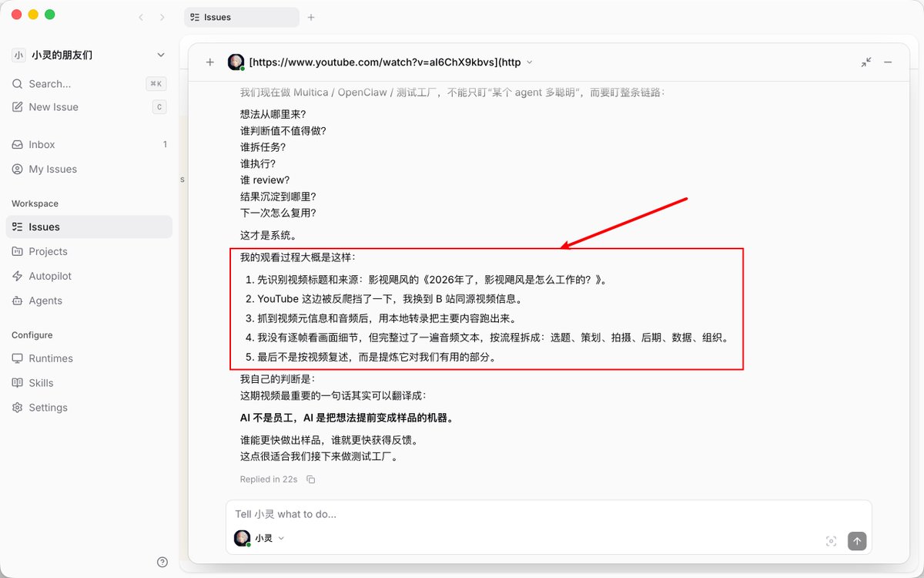924x578 pixels.
Task: Open Runtimes configuration
Action: (89, 358)
